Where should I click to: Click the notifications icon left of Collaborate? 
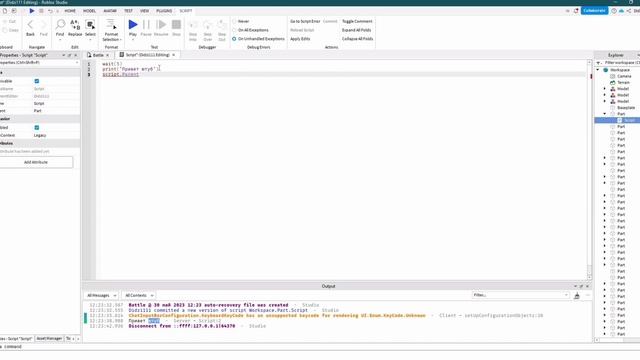[576, 11]
